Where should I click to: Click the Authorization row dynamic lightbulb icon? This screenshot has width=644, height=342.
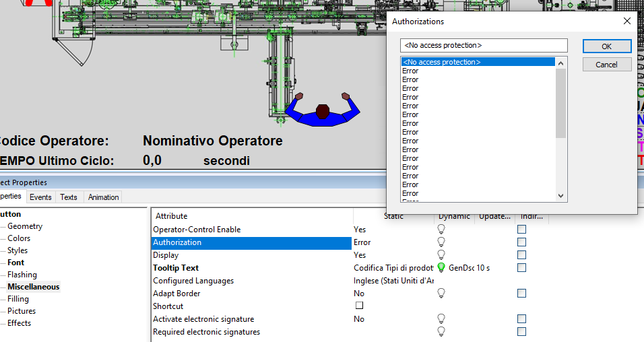[x=441, y=242]
